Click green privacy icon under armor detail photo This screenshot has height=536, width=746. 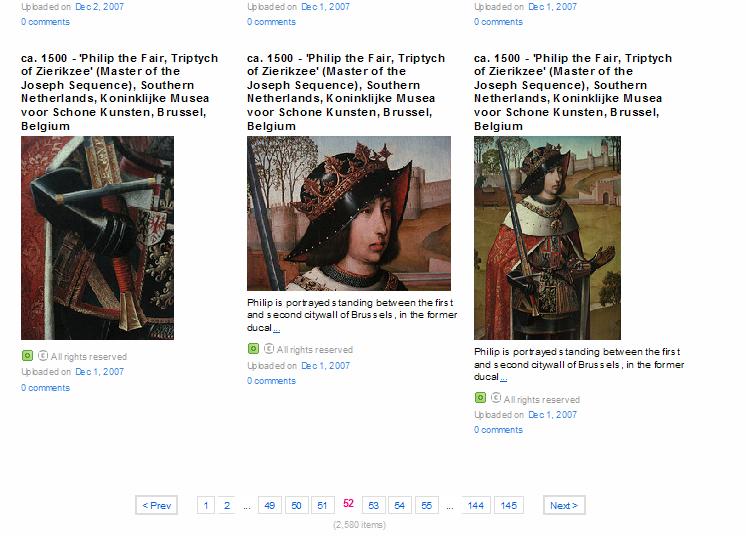pyautogui.click(x=27, y=356)
